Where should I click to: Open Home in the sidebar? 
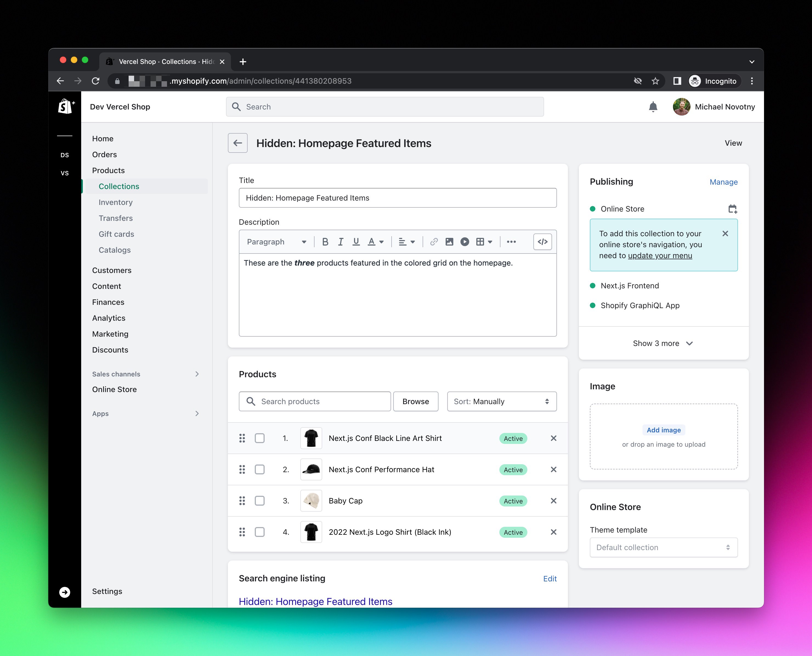pyautogui.click(x=103, y=139)
